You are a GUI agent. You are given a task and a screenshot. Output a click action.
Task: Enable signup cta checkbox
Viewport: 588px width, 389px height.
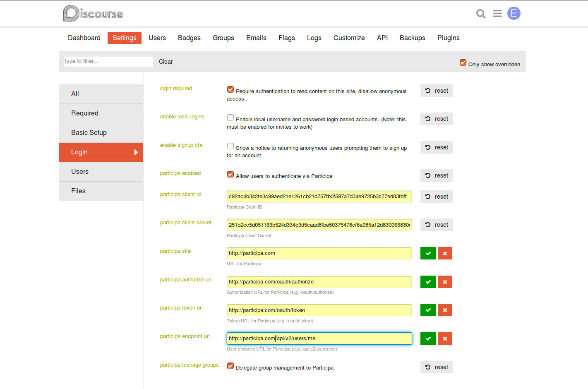coord(230,146)
